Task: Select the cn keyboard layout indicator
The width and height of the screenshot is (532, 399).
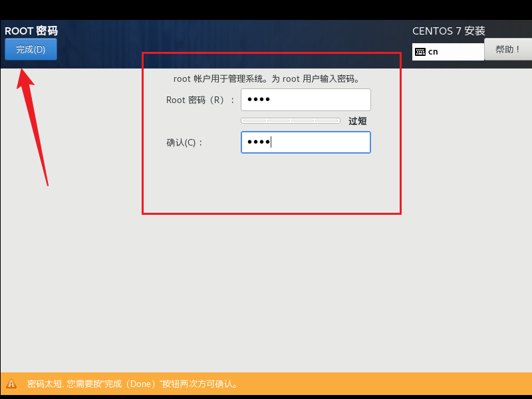Action: (448, 52)
